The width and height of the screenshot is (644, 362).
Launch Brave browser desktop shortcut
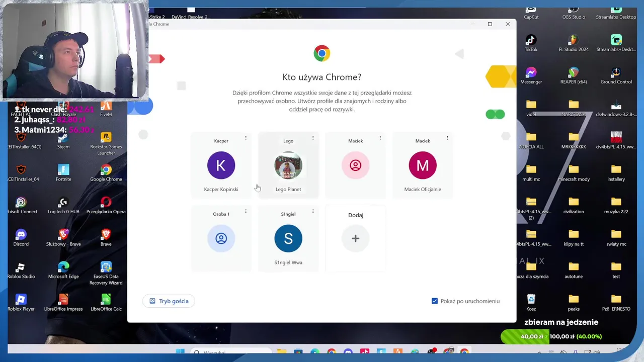click(106, 238)
